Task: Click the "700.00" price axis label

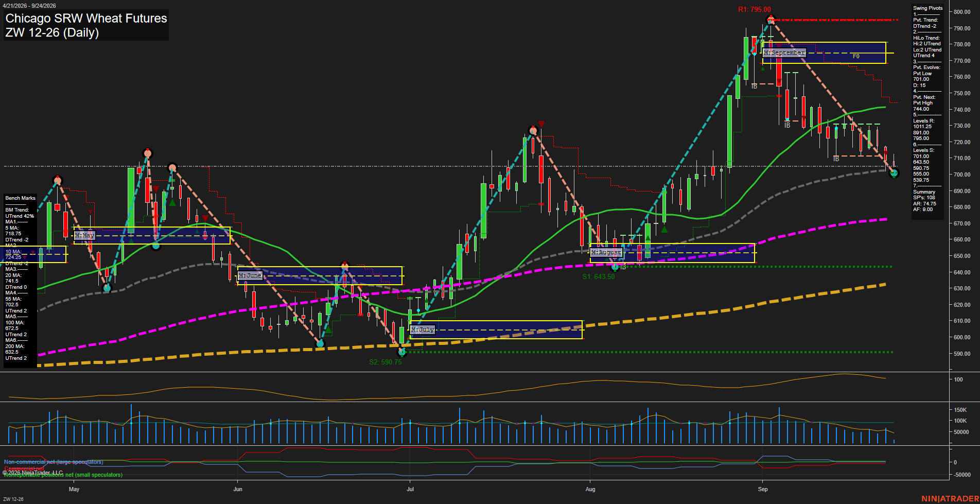Action: point(962,175)
